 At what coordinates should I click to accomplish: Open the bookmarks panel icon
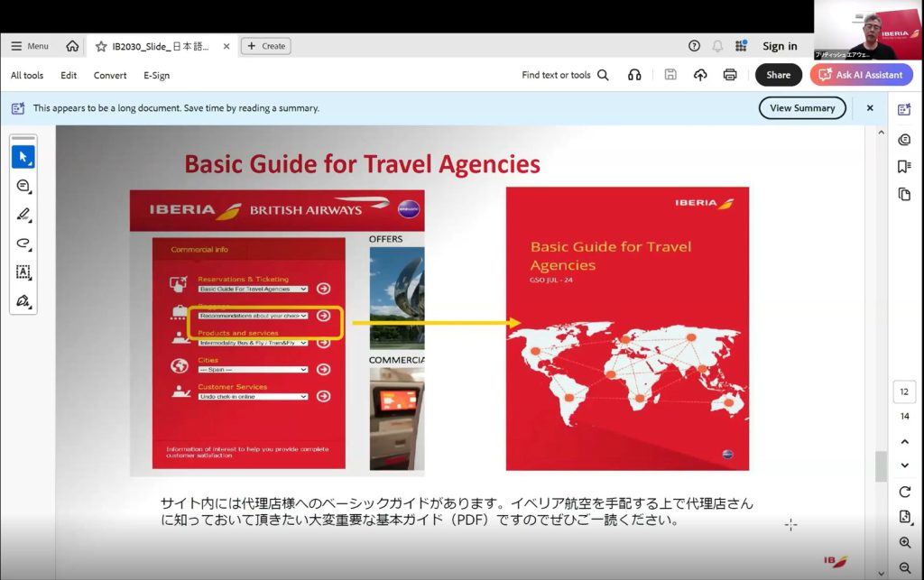coord(904,166)
